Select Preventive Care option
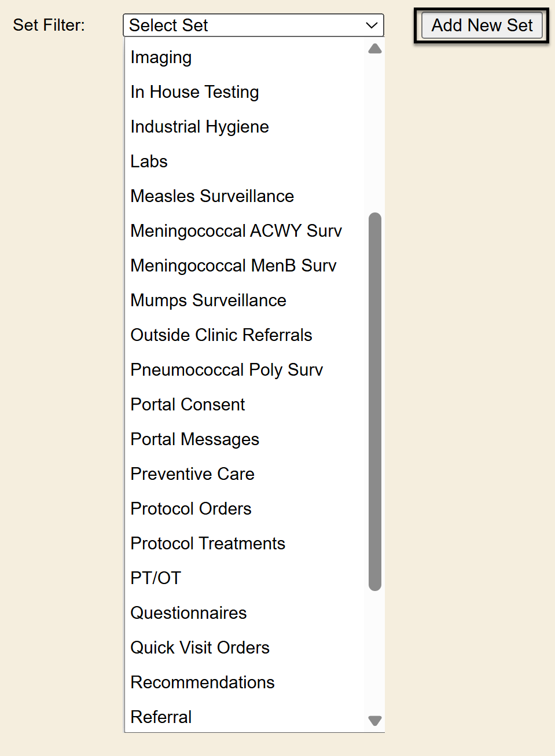Viewport: 555px width, 756px height. point(192,474)
